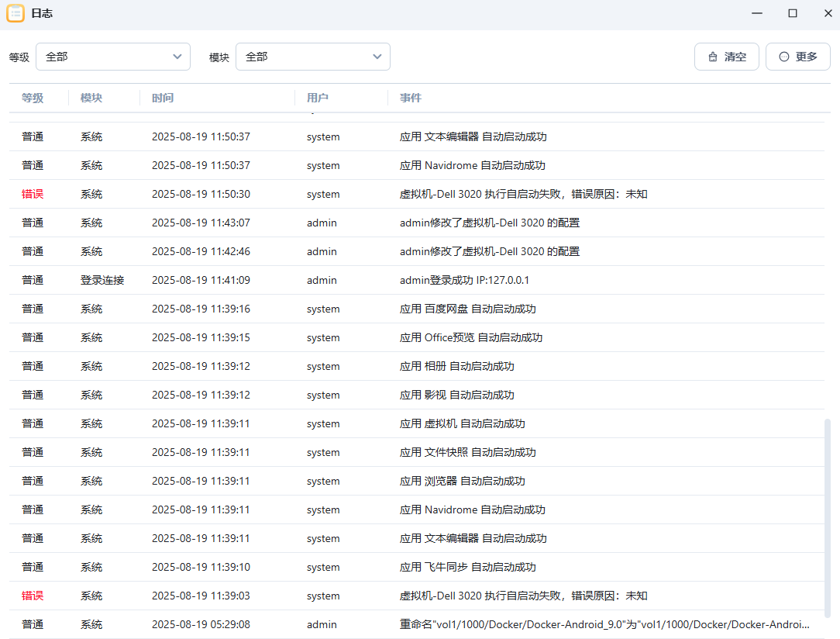
Task: Click the 11:39:03 错误 level label
Action: coord(33,596)
